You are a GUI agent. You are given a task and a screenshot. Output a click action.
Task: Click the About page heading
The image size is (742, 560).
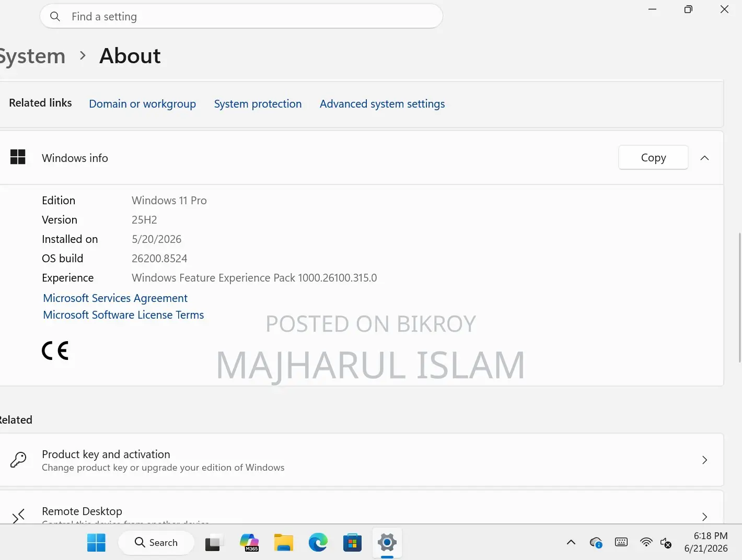(x=130, y=56)
